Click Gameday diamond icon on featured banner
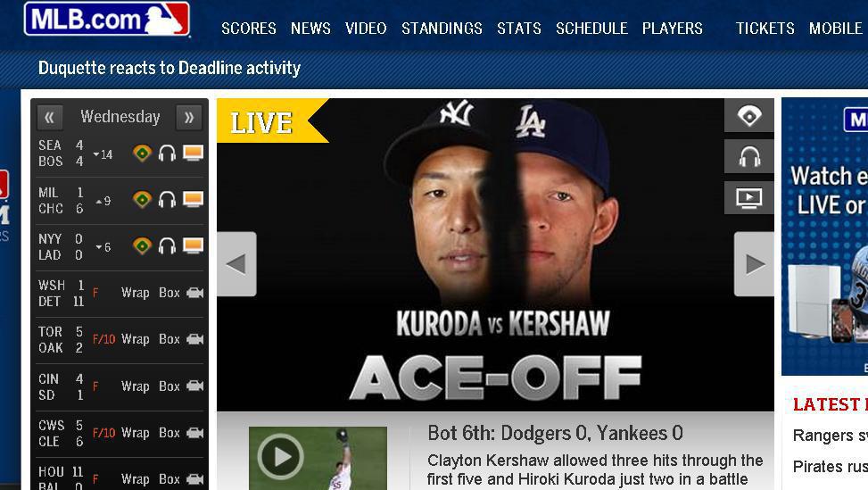The height and width of the screenshot is (490, 868). click(749, 116)
